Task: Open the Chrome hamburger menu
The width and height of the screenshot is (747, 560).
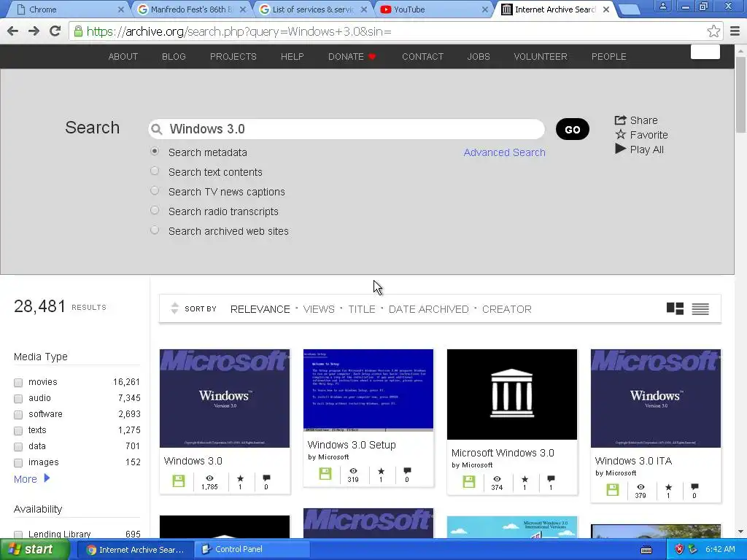Action: coord(735,31)
